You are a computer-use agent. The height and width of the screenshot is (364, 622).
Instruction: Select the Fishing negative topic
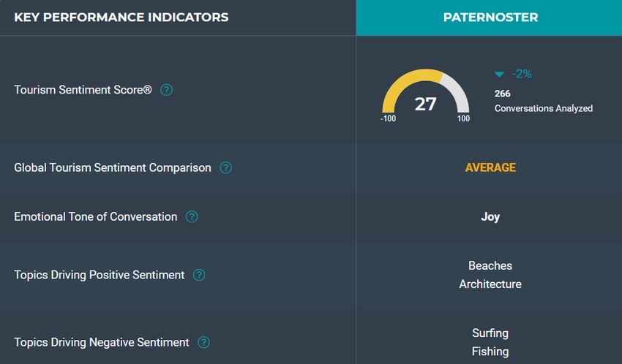pos(490,352)
